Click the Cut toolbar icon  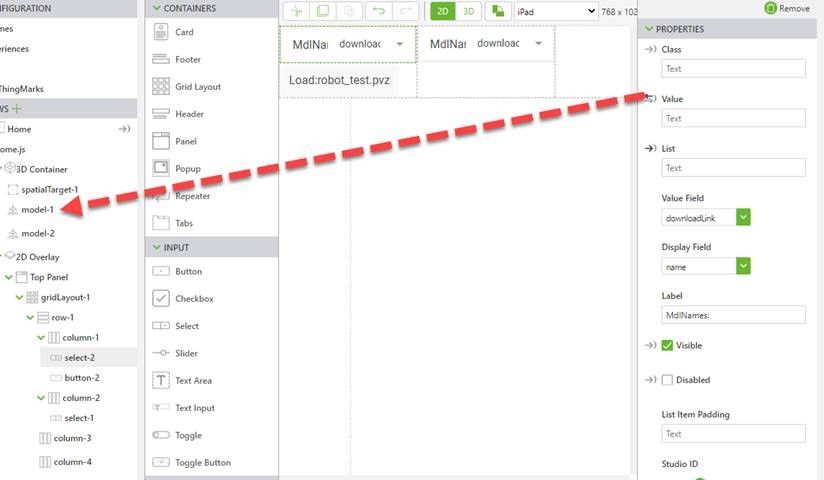tap(296, 11)
